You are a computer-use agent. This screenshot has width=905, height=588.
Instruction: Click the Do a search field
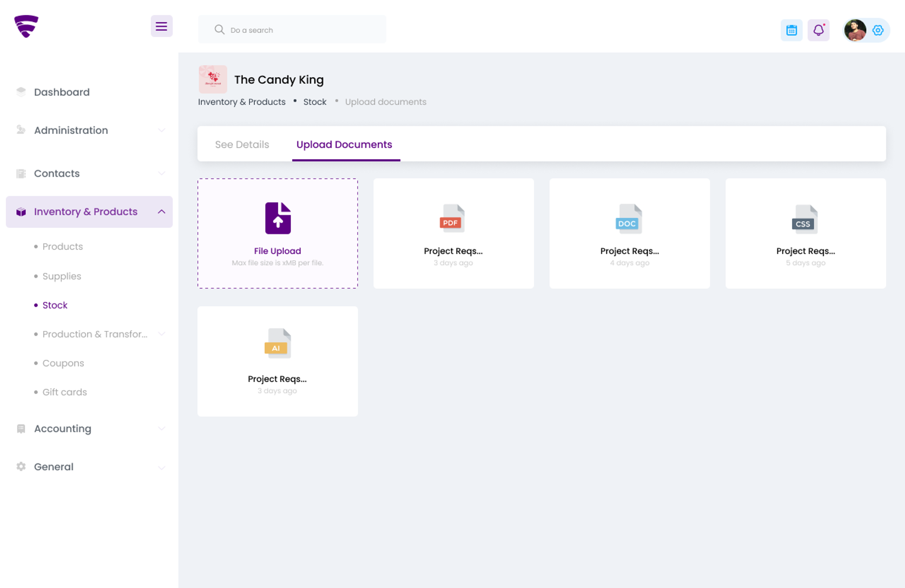click(292, 30)
